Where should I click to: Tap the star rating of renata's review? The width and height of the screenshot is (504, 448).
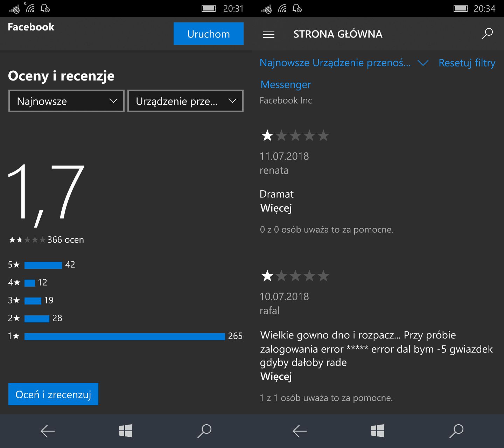[x=295, y=135]
